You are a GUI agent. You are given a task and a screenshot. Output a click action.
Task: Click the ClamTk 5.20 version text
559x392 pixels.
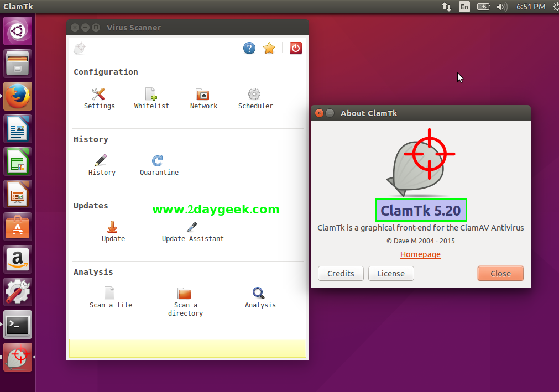421,210
